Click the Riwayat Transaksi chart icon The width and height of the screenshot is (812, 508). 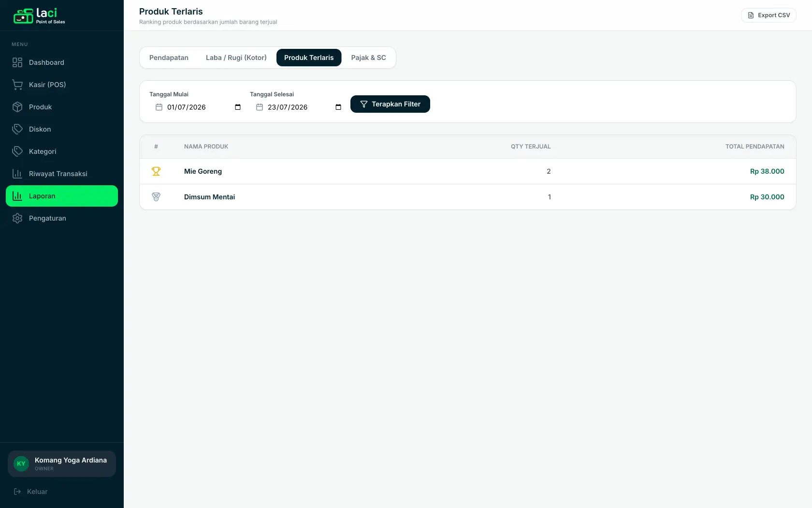click(x=17, y=174)
